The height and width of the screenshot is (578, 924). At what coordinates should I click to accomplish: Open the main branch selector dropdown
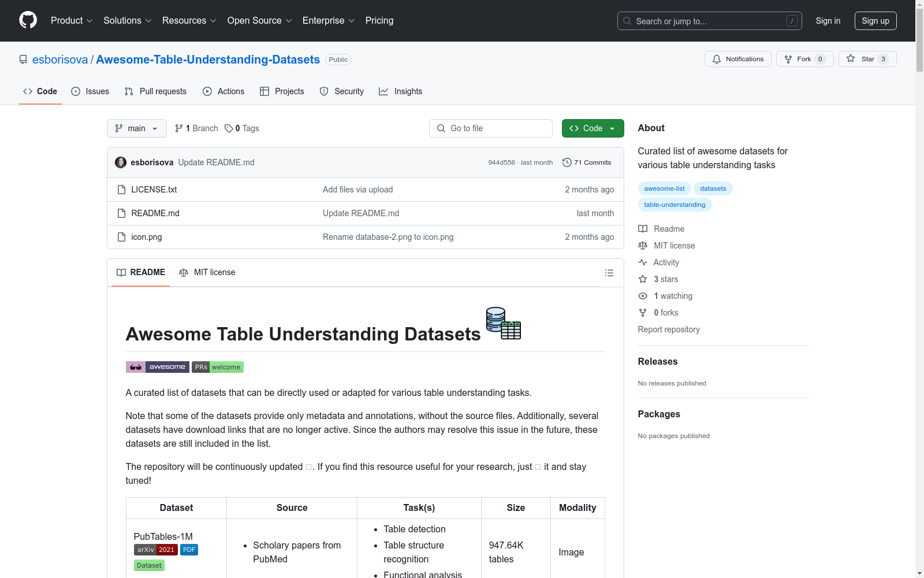[136, 128]
